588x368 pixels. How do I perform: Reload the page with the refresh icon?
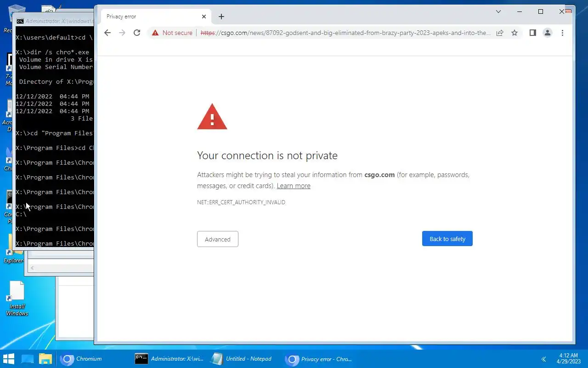pyautogui.click(x=137, y=33)
